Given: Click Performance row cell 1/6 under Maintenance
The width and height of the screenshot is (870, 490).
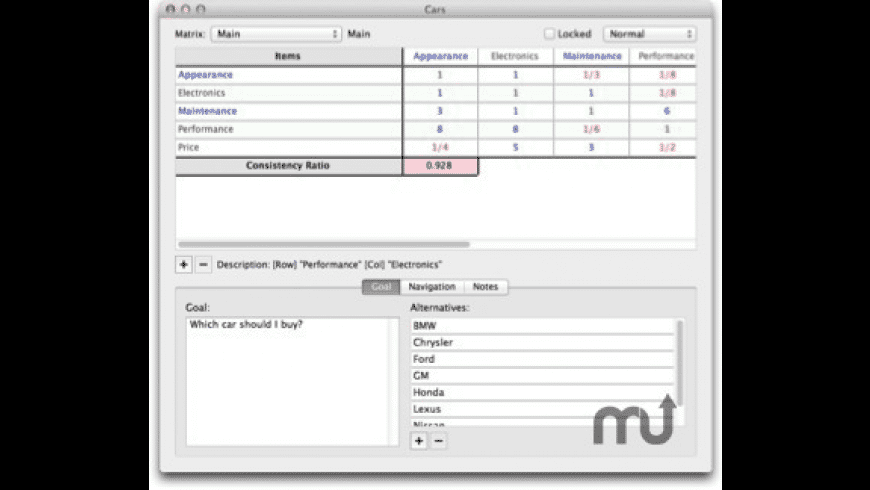Looking at the screenshot, I should click(x=591, y=129).
